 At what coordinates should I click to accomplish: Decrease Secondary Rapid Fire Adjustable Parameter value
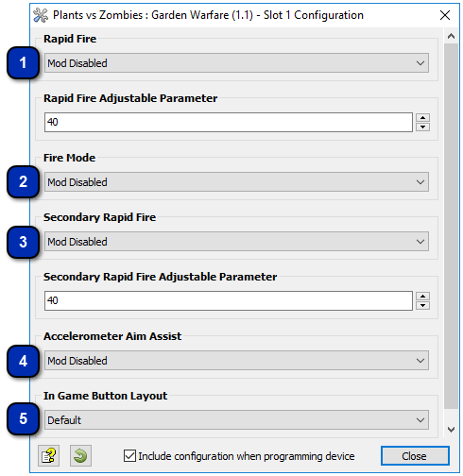[x=422, y=305]
